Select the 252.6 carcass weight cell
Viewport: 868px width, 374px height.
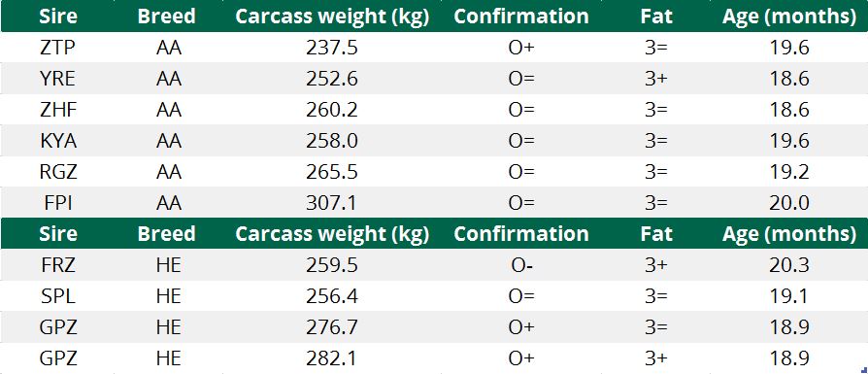[332, 79]
